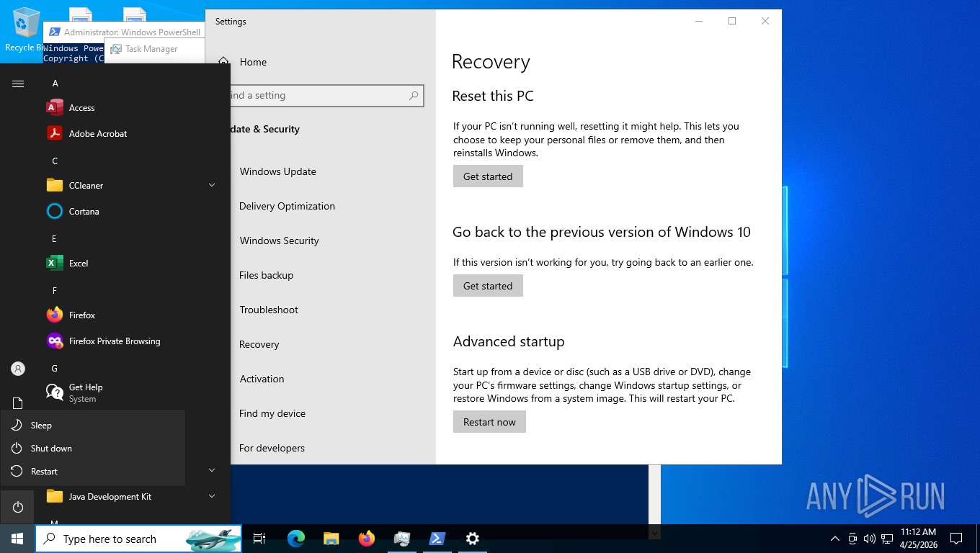
Task: Launch Microsoft Edge from the taskbar
Action: 295,539
